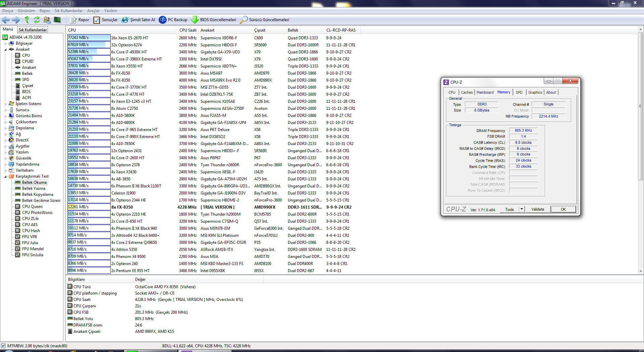Select SPD tree item

tap(25, 80)
